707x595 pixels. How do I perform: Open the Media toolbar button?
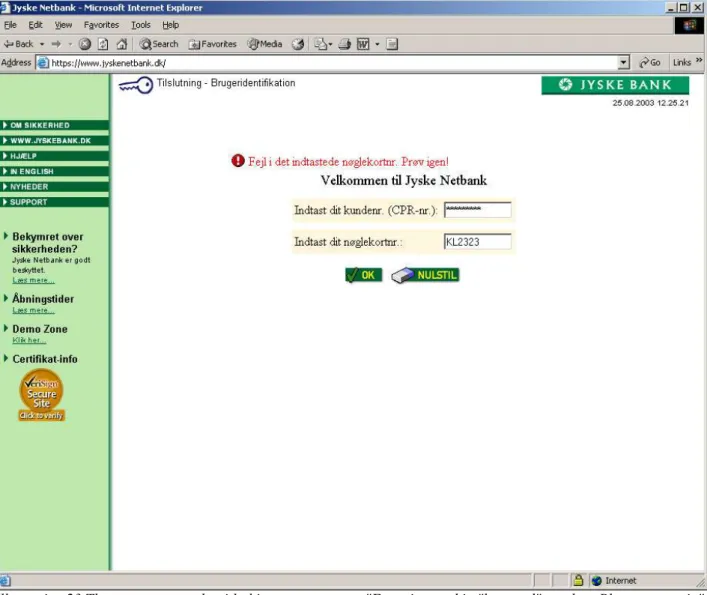coord(265,44)
